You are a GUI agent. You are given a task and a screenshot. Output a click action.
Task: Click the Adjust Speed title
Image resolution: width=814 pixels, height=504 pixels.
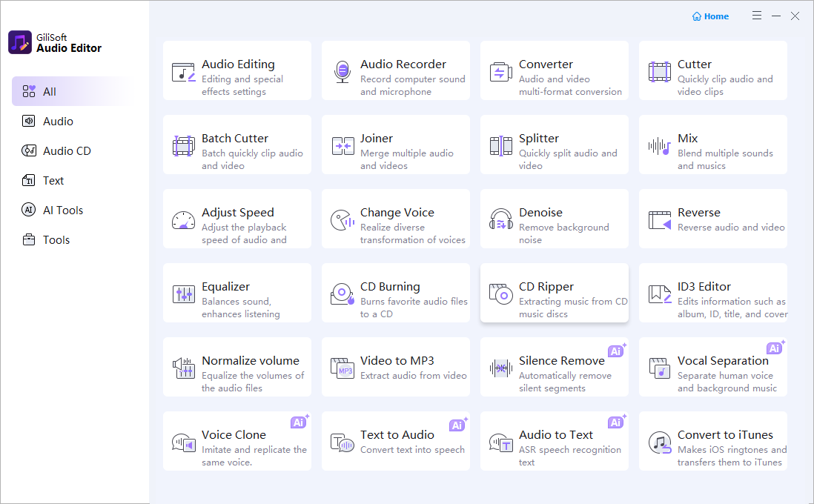tap(238, 212)
